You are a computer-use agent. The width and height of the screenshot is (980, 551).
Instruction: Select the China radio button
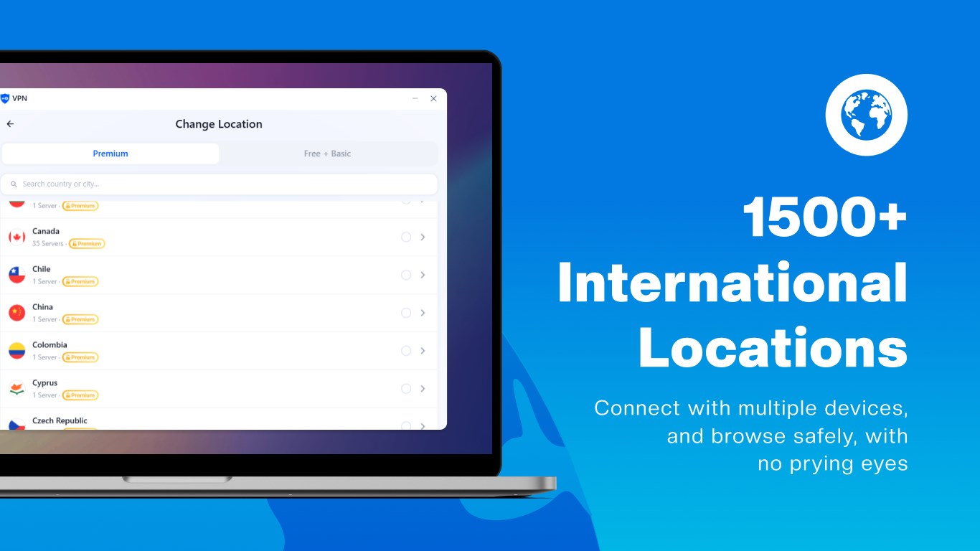406,313
